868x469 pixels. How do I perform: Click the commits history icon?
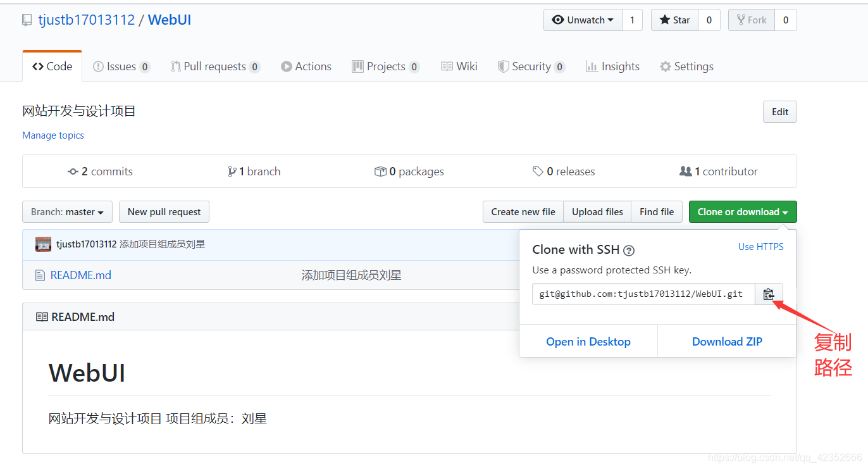tap(73, 172)
